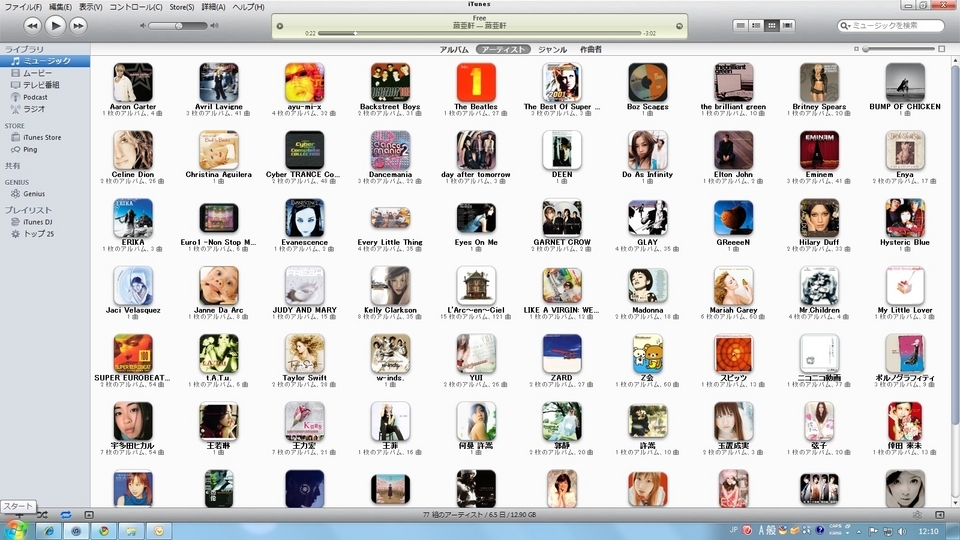Open Google Chrome from taskbar
This screenshot has height=540, width=960.
103,531
